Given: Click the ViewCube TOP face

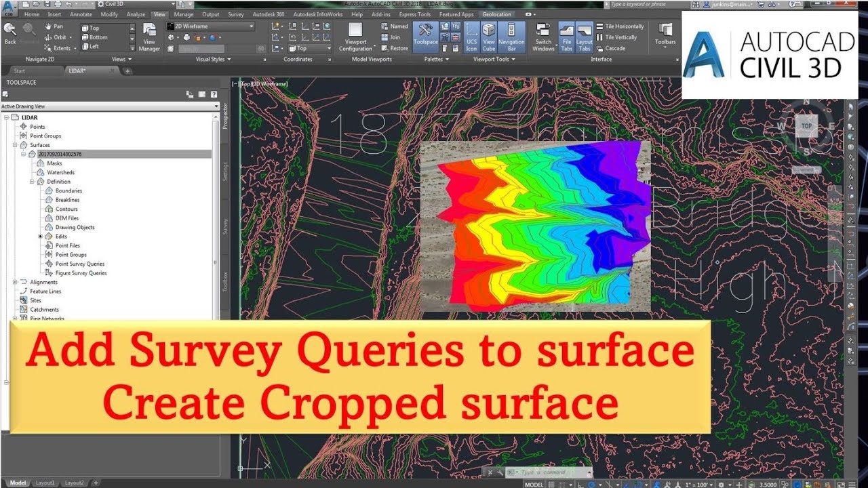Looking at the screenshot, I should click(x=806, y=126).
